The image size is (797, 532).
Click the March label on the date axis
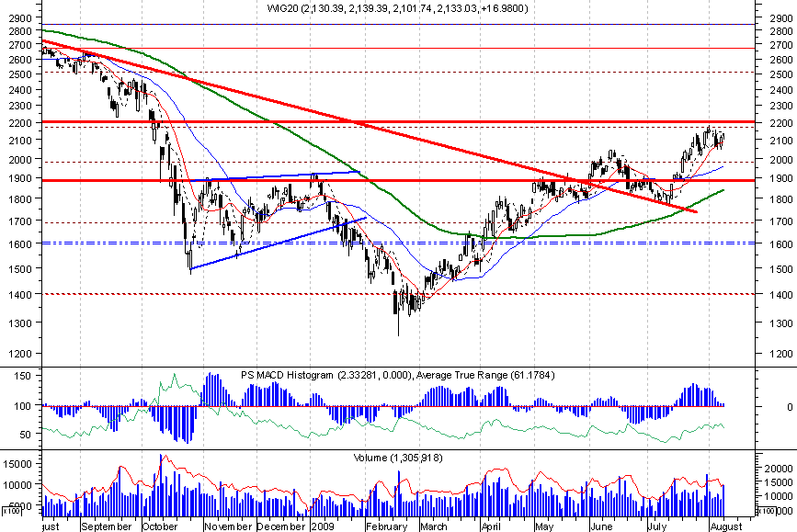pyautogui.click(x=434, y=526)
